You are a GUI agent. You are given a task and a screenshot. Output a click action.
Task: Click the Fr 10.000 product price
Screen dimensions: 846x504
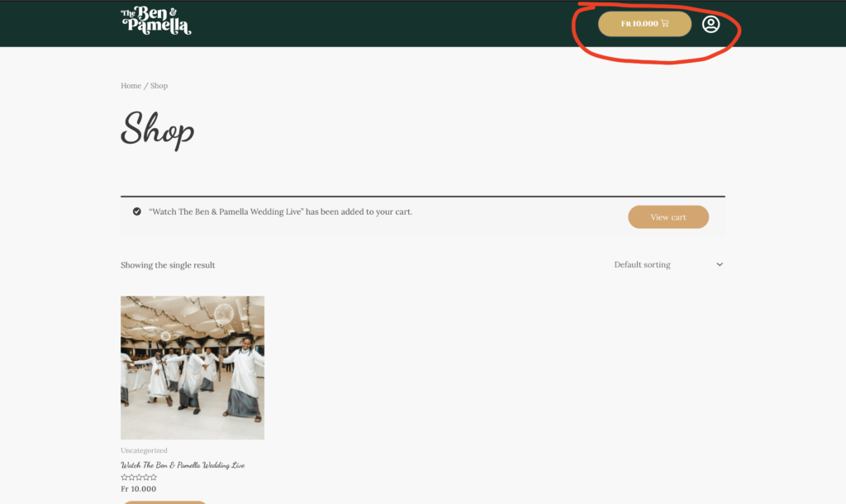[139, 489]
